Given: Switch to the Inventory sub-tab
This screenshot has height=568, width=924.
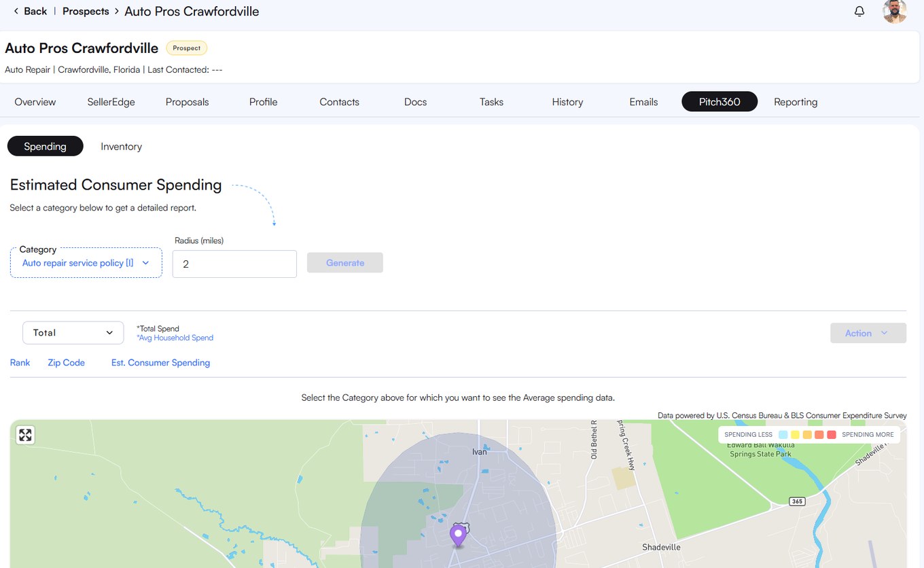Looking at the screenshot, I should click(121, 146).
